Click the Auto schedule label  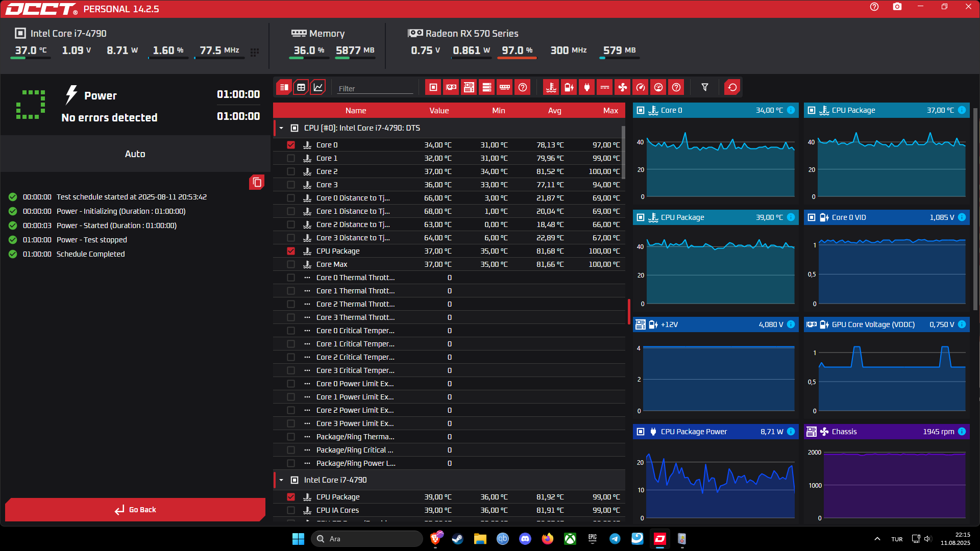click(x=135, y=154)
